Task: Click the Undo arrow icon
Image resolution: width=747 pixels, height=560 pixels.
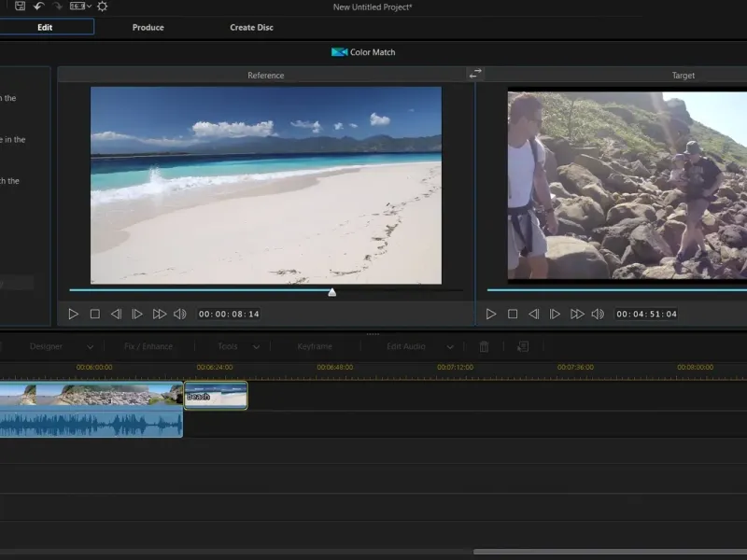Action: tap(38, 7)
